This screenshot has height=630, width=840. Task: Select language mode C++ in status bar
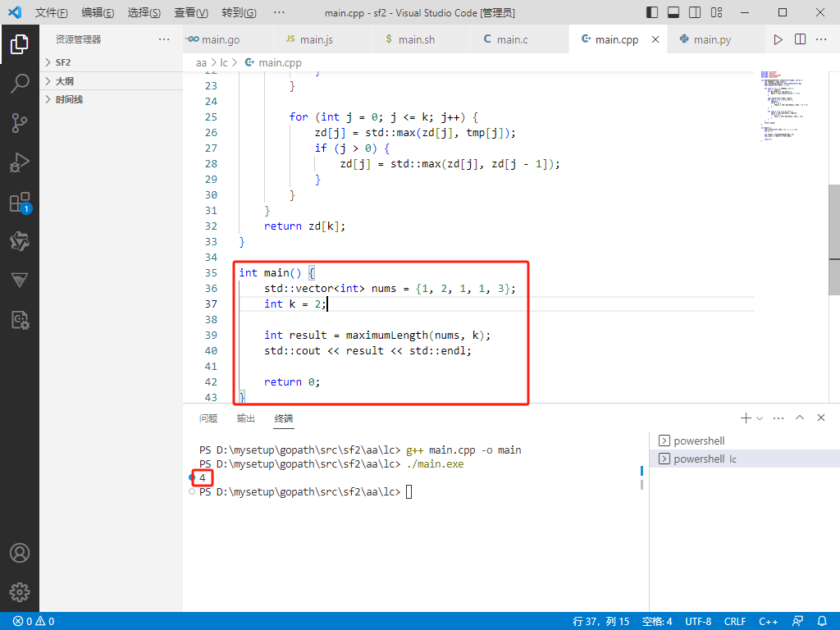tap(768, 621)
